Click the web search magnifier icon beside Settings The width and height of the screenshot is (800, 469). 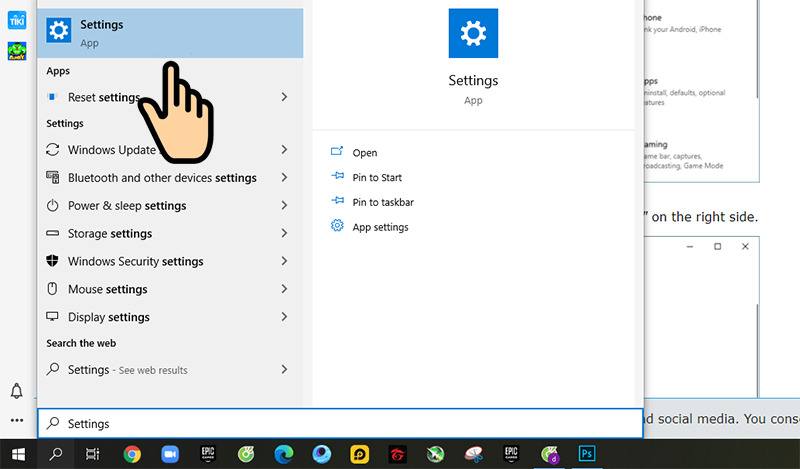click(53, 369)
